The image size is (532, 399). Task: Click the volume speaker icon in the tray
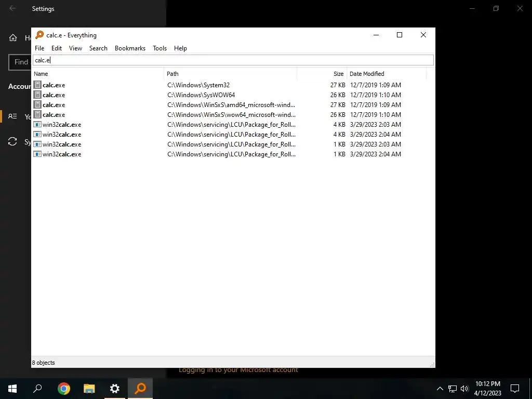pos(464,389)
